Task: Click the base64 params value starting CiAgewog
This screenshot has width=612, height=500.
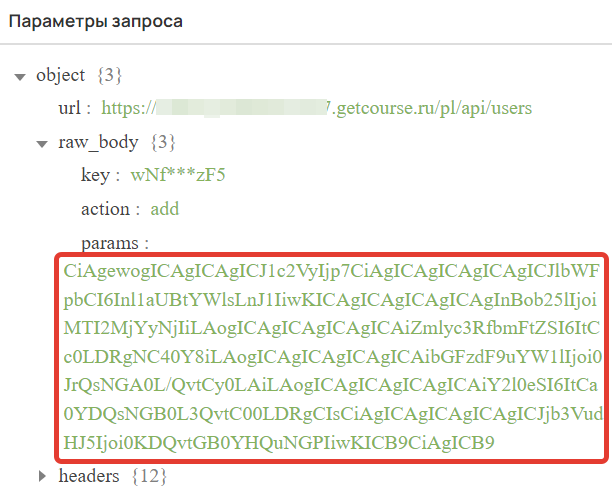Action: tap(333, 357)
